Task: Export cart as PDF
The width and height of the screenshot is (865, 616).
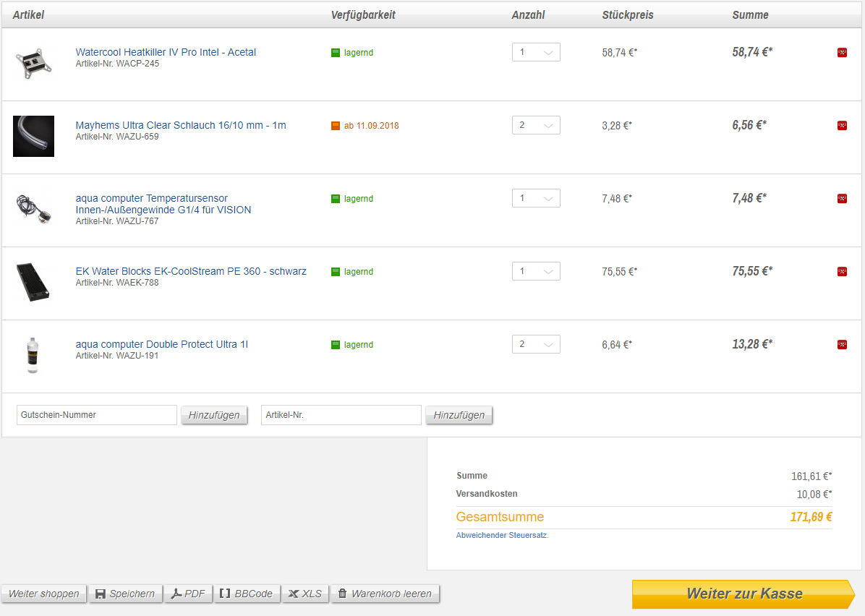Action: (188, 594)
